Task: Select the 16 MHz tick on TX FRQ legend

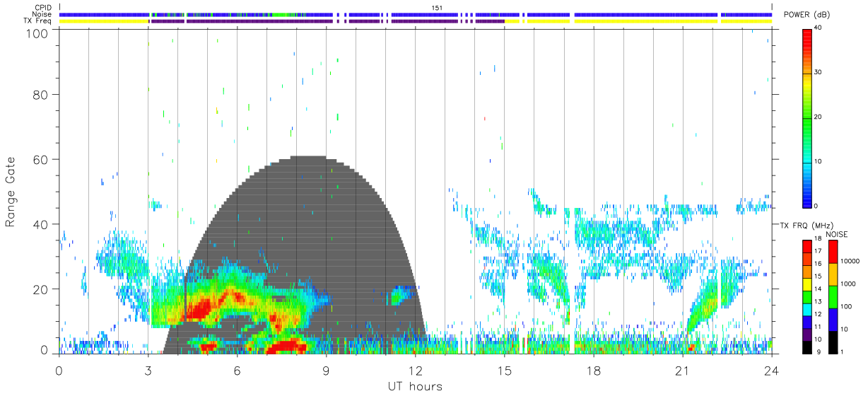Action: coord(819,264)
